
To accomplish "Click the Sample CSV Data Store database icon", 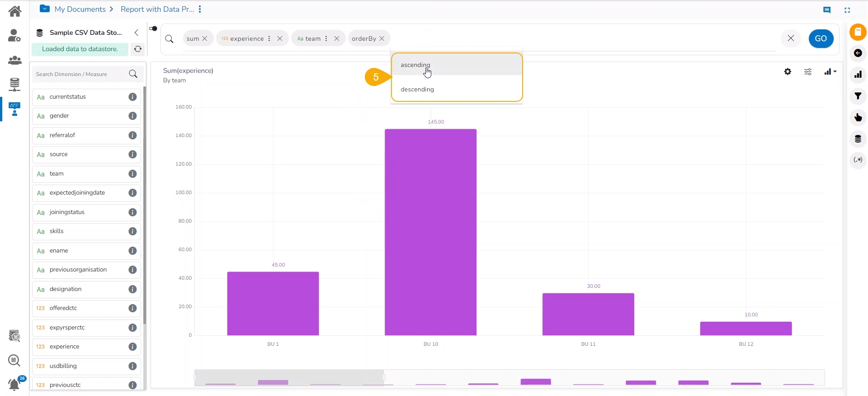I will (40, 33).
